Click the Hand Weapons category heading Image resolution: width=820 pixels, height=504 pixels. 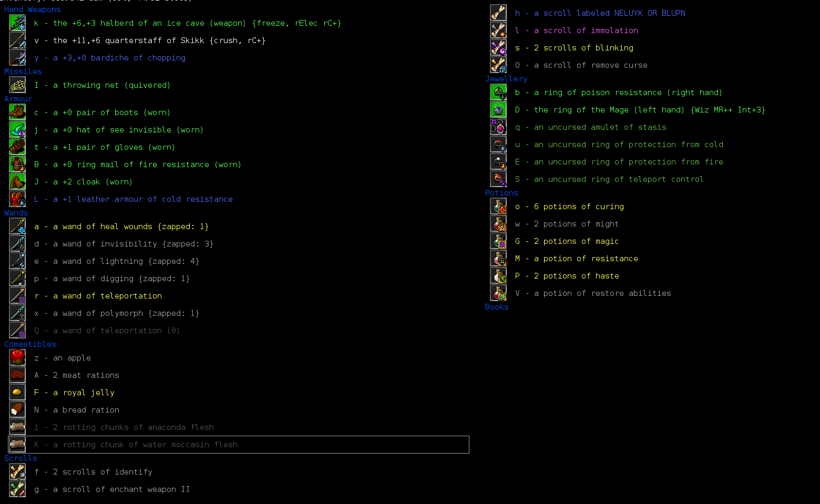[x=33, y=9]
